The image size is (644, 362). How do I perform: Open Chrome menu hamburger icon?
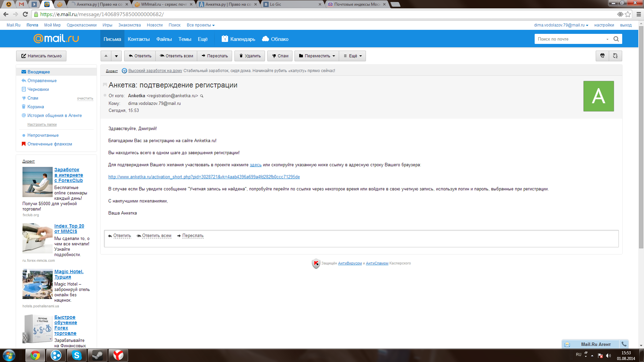click(x=639, y=14)
